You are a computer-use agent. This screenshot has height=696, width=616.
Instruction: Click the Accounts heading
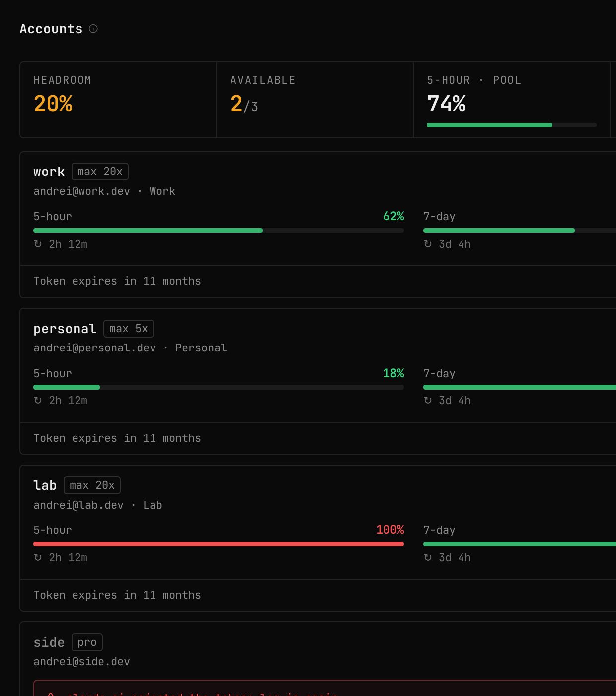pos(51,29)
